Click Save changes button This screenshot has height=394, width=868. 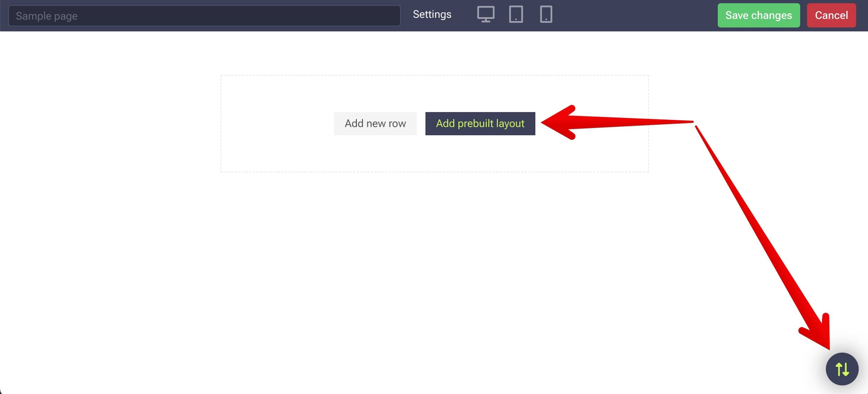(759, 15)
